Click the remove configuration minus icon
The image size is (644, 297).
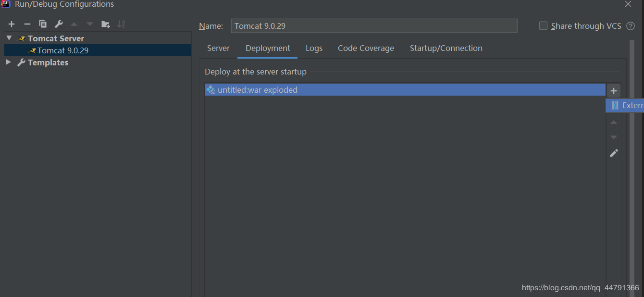(27, 24)
